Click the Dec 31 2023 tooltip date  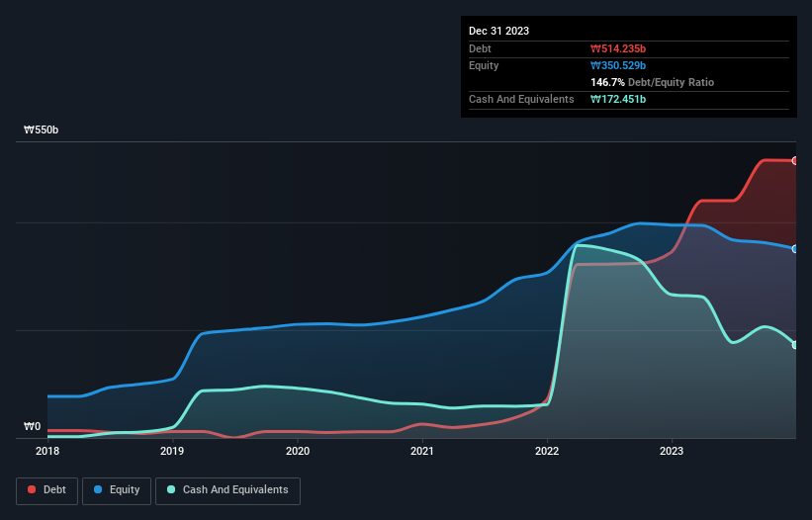click(498, 31)
